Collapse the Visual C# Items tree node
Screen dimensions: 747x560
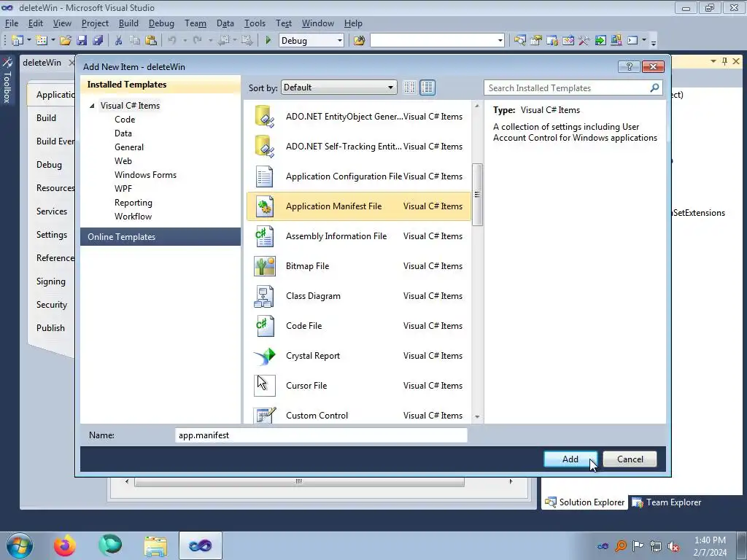pyautogui.click(x=92, y=106)
